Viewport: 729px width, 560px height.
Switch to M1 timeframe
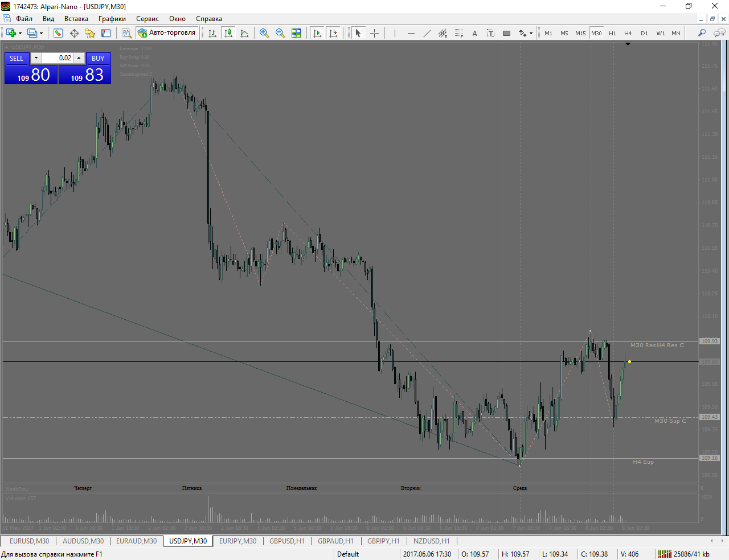click(x=548, y=33)
